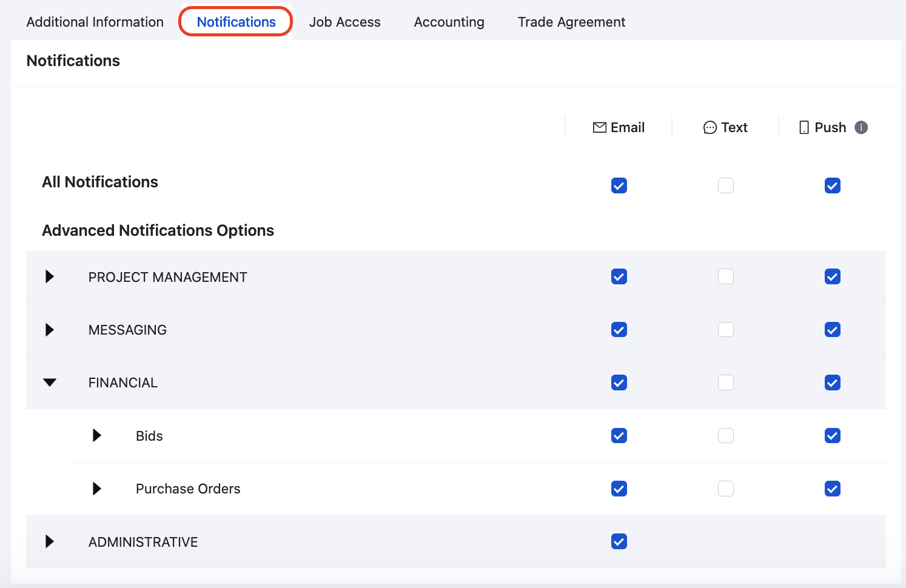The height and width of the screenshot is (588, 906).
Task: Disable Email for Project Management
Action: tap(619, 276)
